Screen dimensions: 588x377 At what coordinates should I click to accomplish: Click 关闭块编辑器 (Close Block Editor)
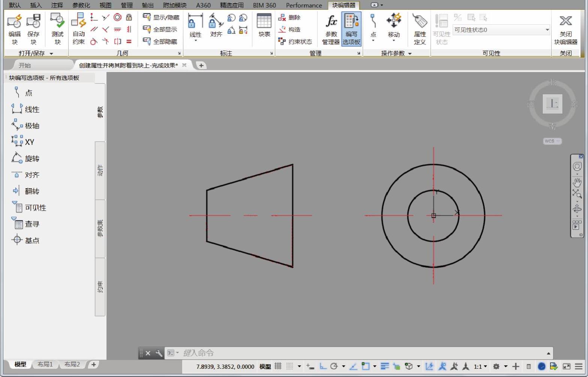[566, 29]
